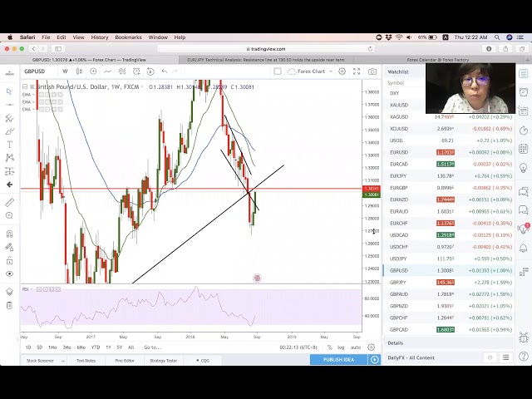Open the Bookmarks menu in Safari
This screenshot has height=399, width=532.
128,37
